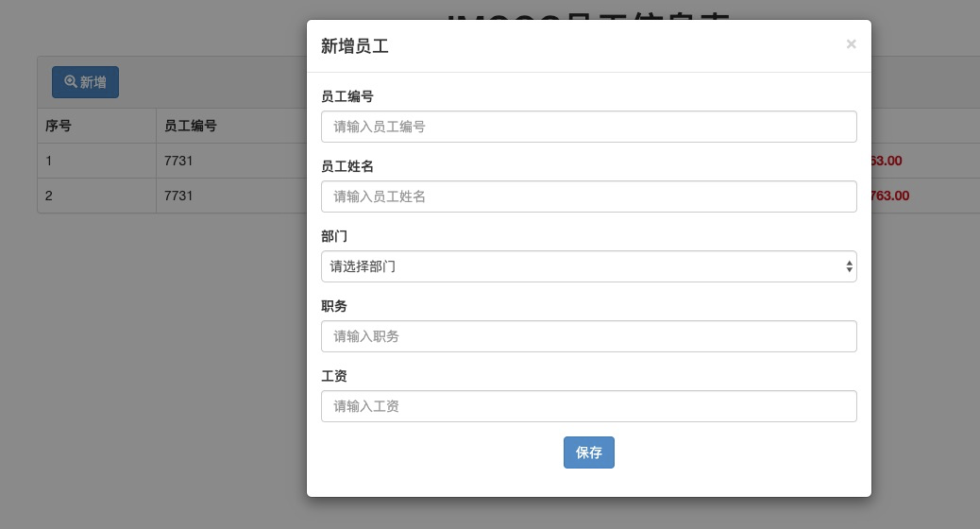This screenshot has height=529, width=980.
Task: Click the 职务 input field
Action: (589, 336)
